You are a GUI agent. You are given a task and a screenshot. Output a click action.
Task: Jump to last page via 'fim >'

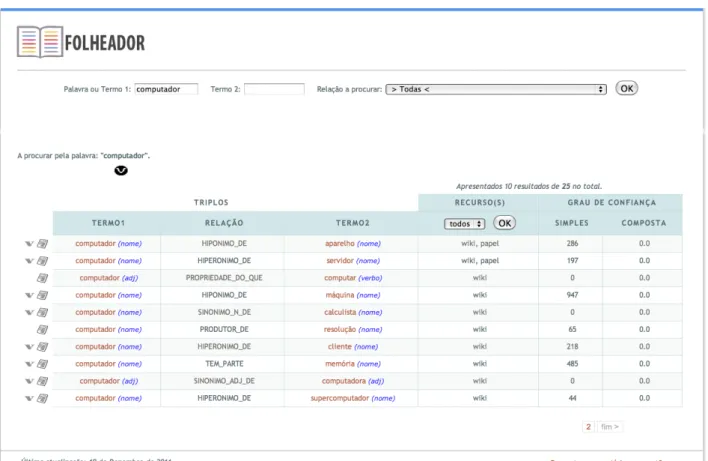pos(610,427)
